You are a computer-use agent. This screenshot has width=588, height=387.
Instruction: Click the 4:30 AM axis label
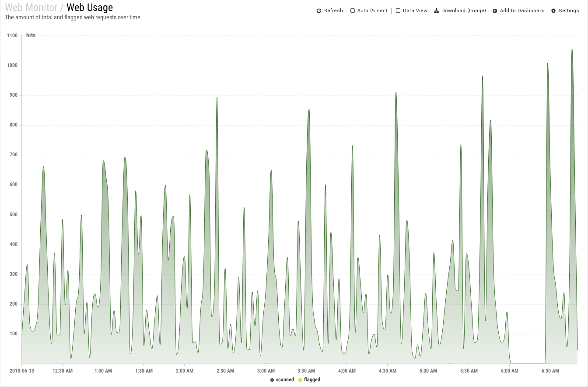(388, 371)
